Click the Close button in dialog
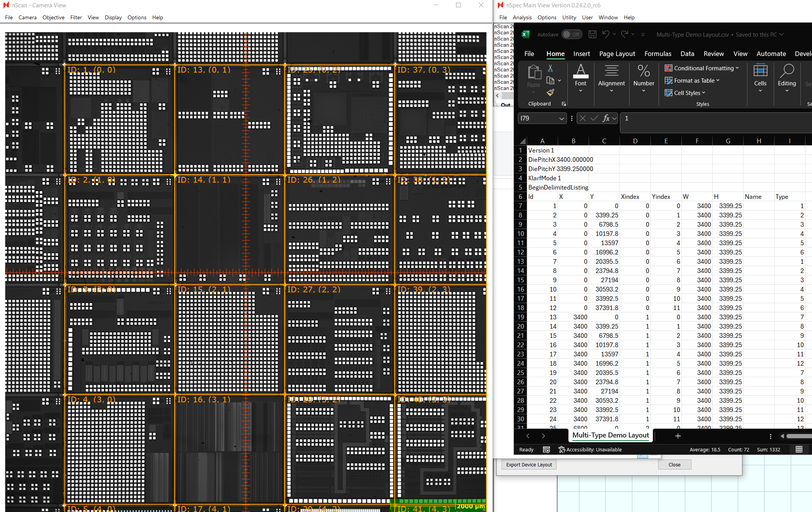 pos(674,465)
